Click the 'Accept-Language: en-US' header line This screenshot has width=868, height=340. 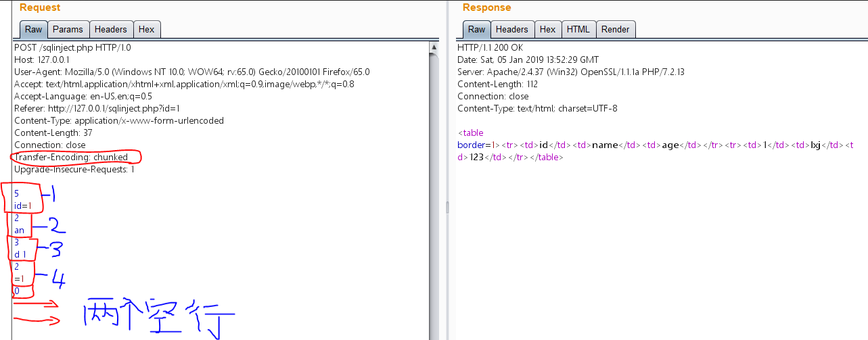(x=83, y=96)
